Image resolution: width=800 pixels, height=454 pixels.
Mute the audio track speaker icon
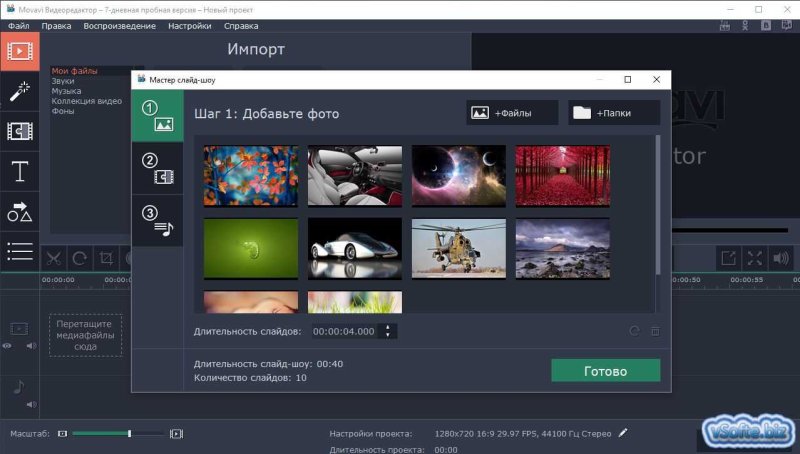(30, 404)
